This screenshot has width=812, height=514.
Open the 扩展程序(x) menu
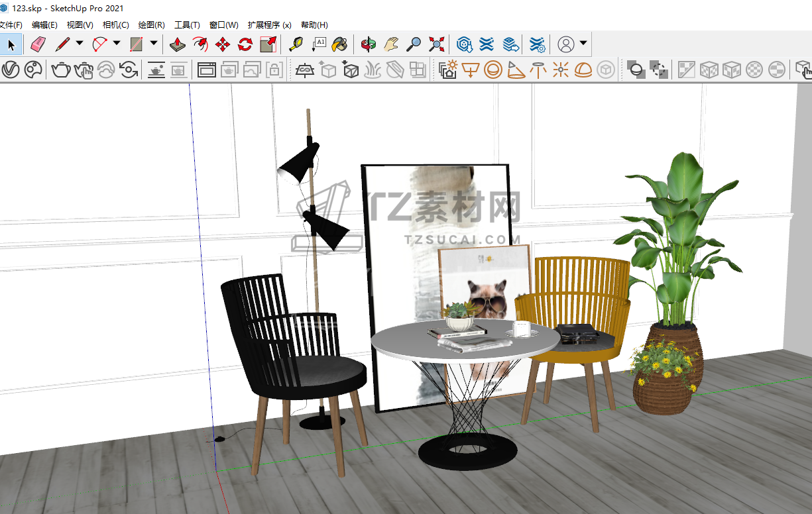tap(270, 25)
